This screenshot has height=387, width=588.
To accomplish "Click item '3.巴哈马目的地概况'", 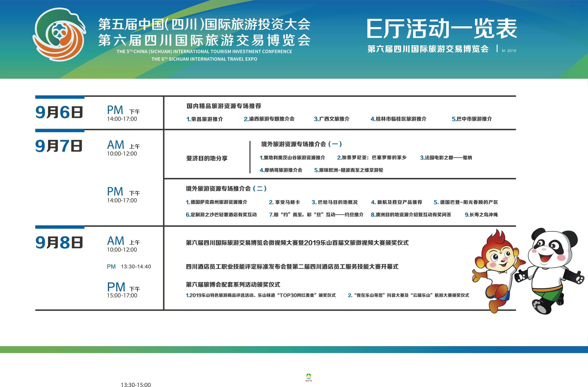I will click(x=335, y=202).
